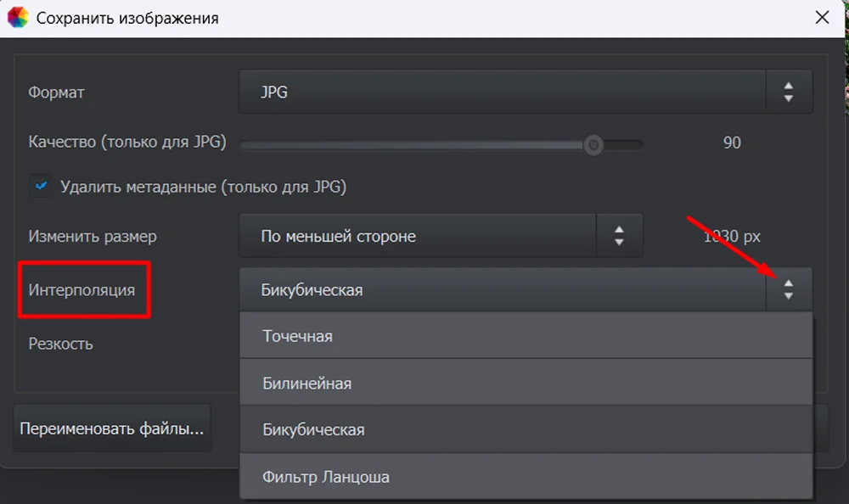Click the quality value 90
The image size is (849, 504).
732,143
